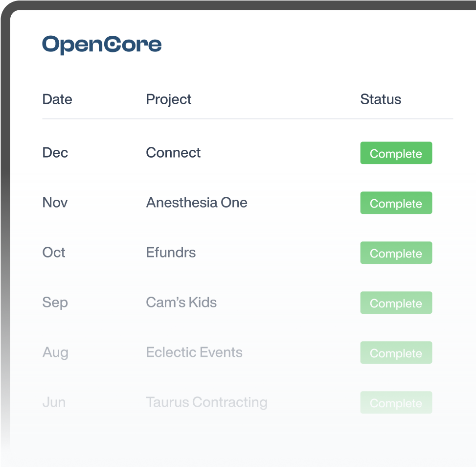
Task: Click Complete badge for Connect
Action: tap(396, 153)
